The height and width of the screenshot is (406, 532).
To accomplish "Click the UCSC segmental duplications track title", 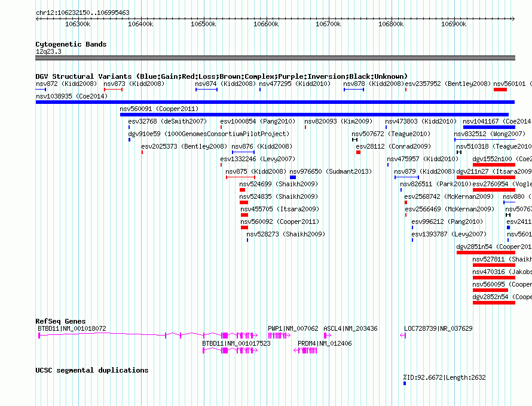I will (x=92, y=370).
